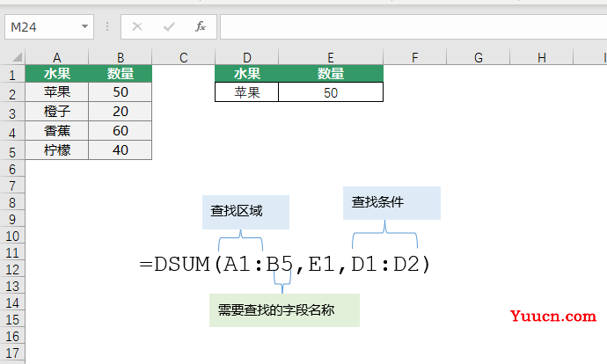Select column D header

(246, 58)
